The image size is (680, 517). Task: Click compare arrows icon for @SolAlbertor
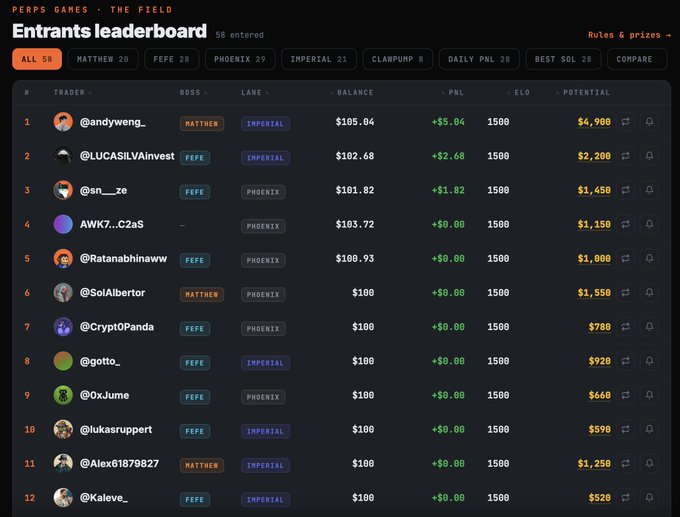click(625, 293)
